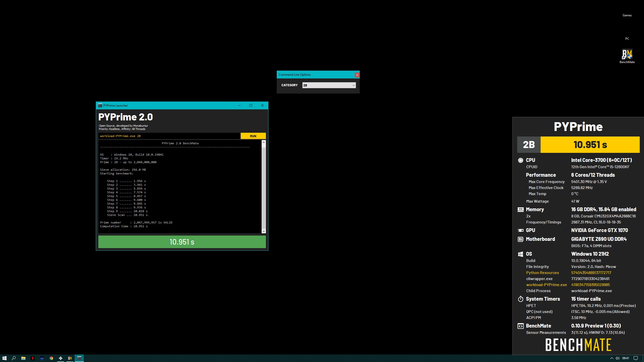Click the yellow 10.951 s score box

[x=590, y=145]
